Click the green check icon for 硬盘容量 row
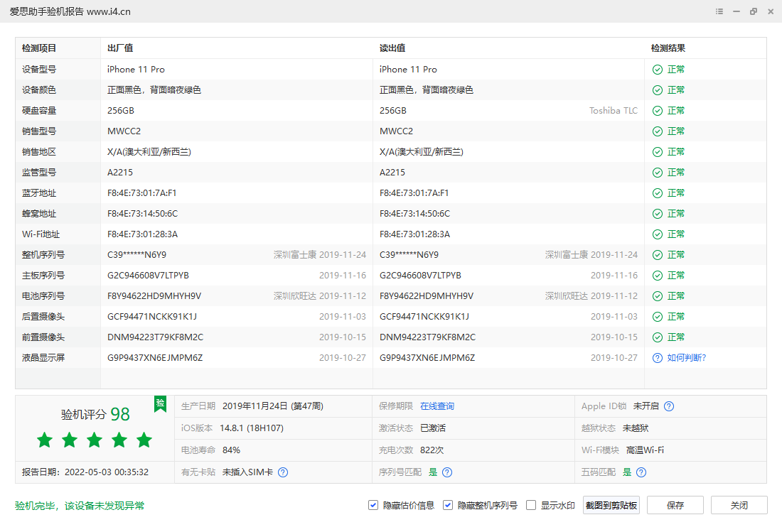This screenshot has height=532, width=782. point(658,111)
